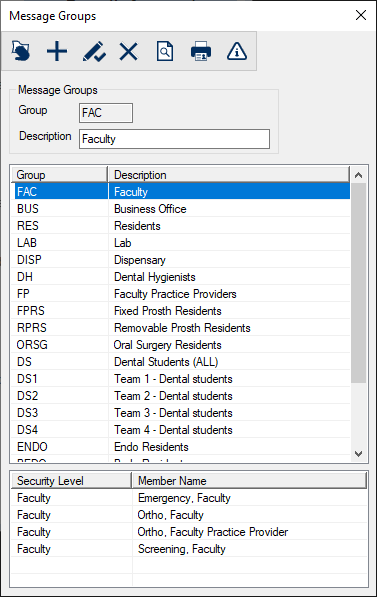Select the Team 3 - Dental students row
The image size is (377, 597).
coord(181,413)
